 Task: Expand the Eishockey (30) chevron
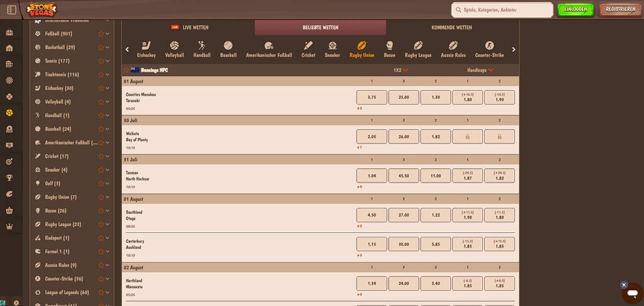pos(108,88)
